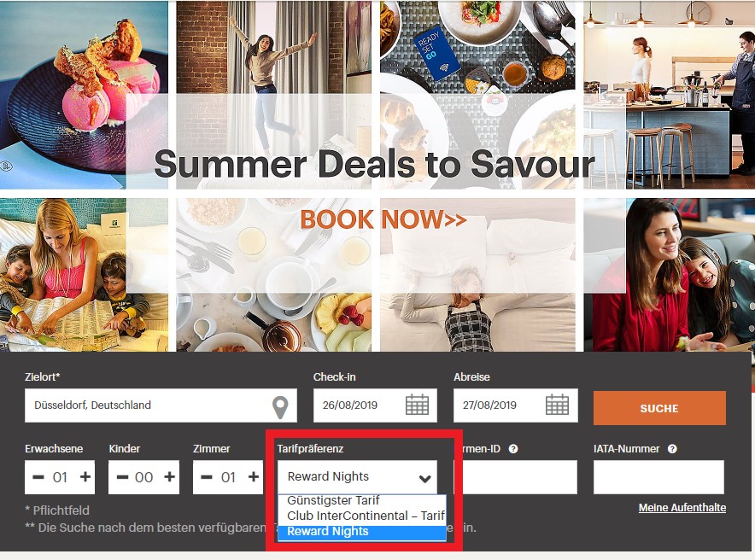Open the Check-in calendar icon
The width and height of the screenshot is (755, 560).
coord(417,405)
